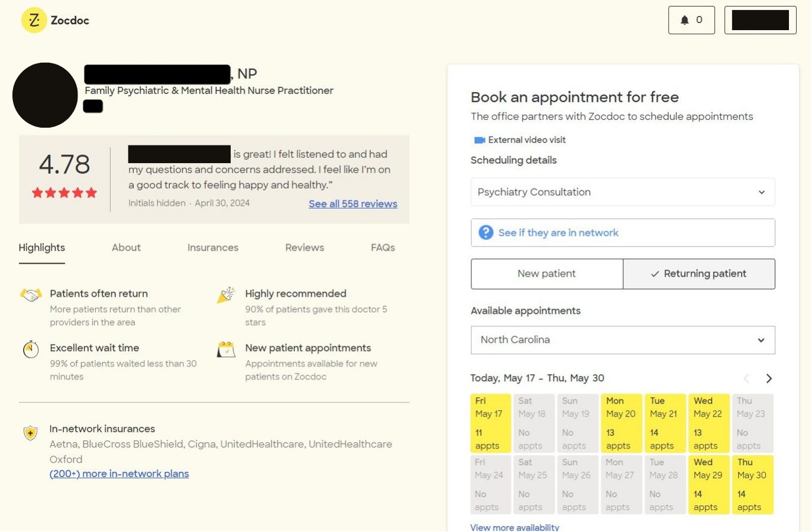
Task: Click the Patients often return handshake icon
Action: 31,294
